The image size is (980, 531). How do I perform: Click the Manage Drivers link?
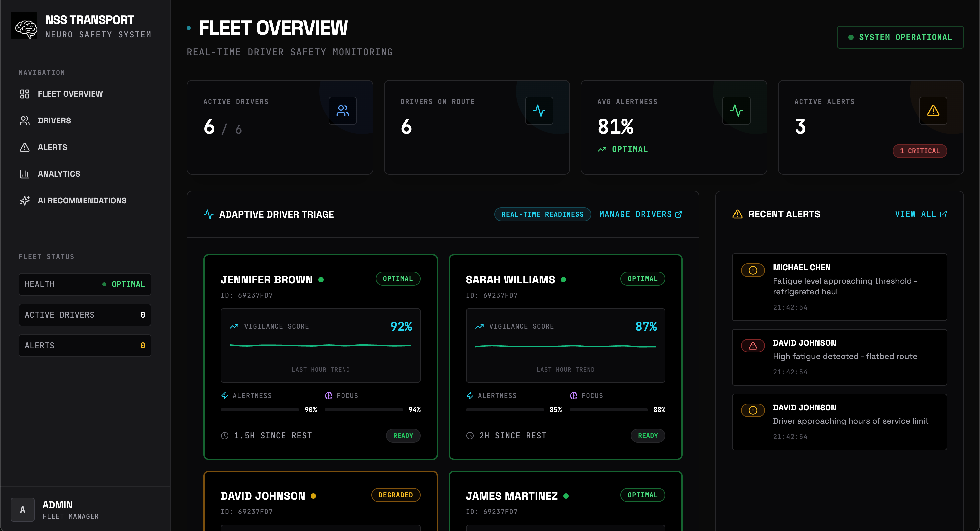pos(641,214)
